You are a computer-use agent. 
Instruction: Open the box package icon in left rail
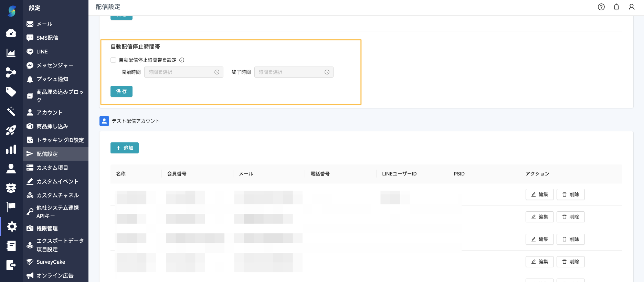[11, 188]
